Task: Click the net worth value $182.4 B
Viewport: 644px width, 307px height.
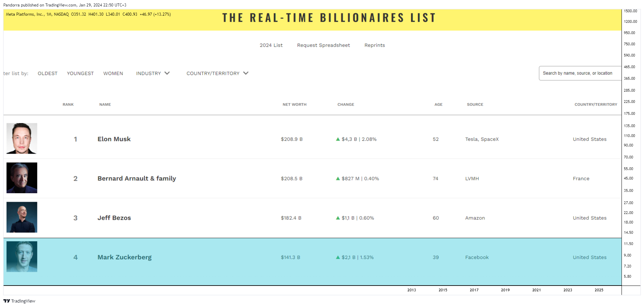Action: (x=291, y=218)
